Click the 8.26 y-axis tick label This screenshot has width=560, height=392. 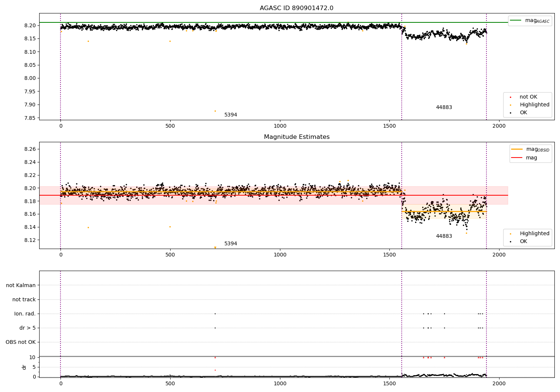coord(30,149)
